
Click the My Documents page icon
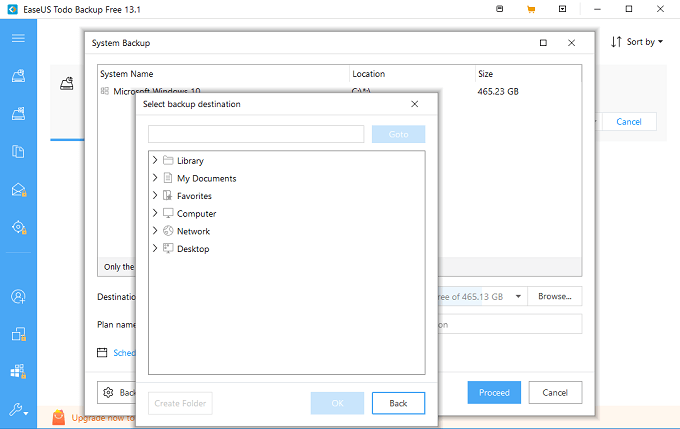coord(168,178)
